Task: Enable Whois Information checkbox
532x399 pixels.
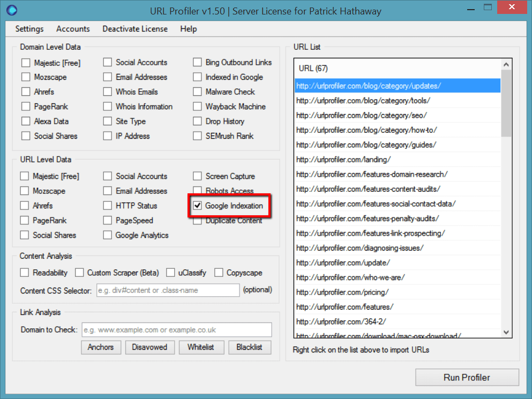Action: pos(108,107)
